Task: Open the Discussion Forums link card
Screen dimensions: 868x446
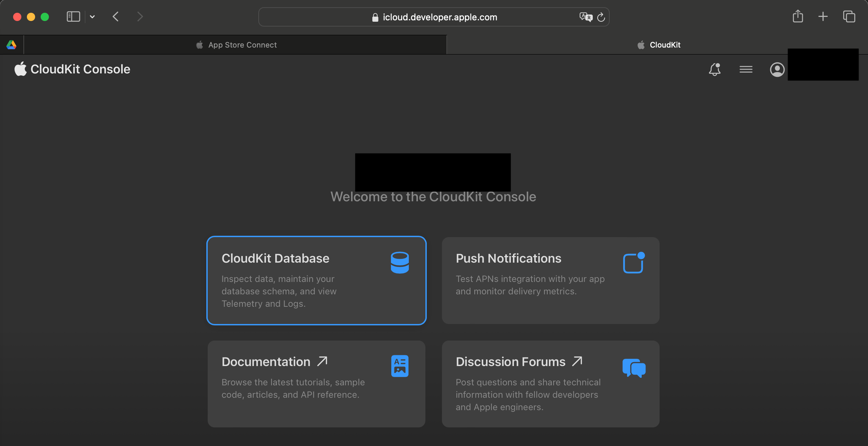Action: point(550,384)
